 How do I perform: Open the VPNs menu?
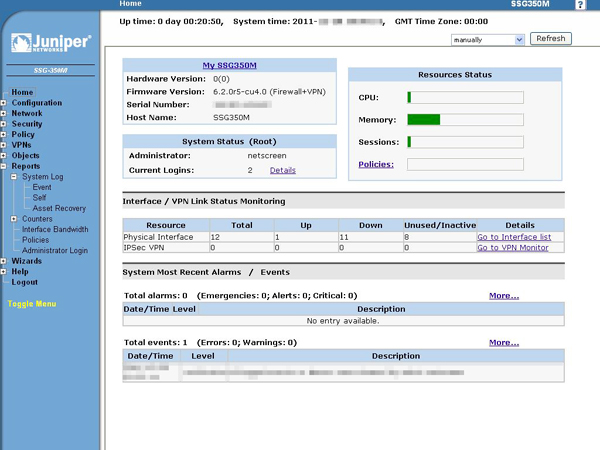21,145
